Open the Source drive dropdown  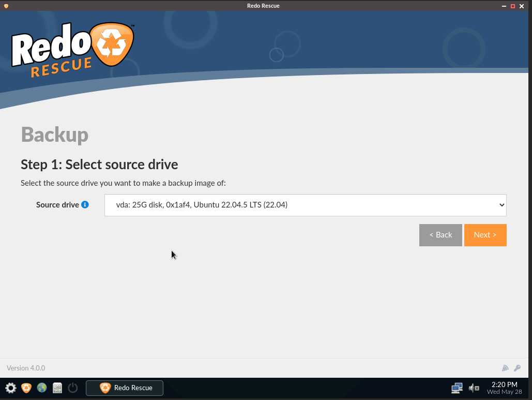306,205
